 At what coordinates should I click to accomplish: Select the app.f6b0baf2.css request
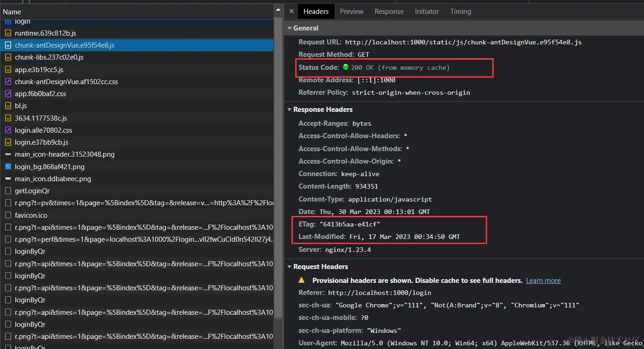coord(137,94)
